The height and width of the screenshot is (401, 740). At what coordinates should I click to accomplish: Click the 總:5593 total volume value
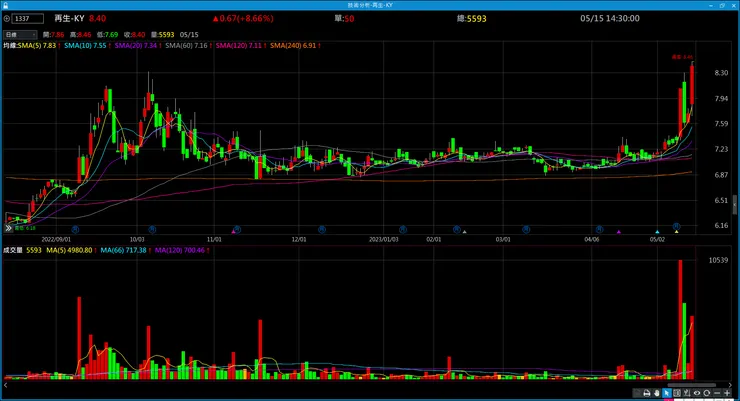point(471,18)
